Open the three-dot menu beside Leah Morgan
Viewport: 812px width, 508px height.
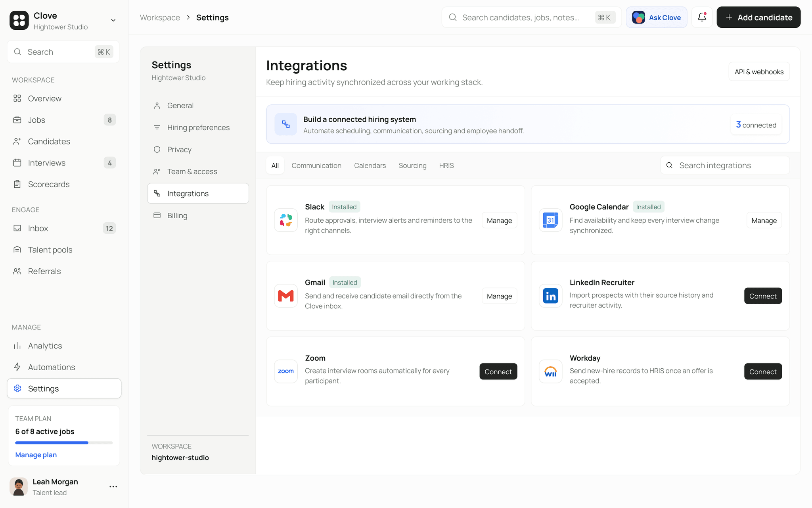coord(113,487)
